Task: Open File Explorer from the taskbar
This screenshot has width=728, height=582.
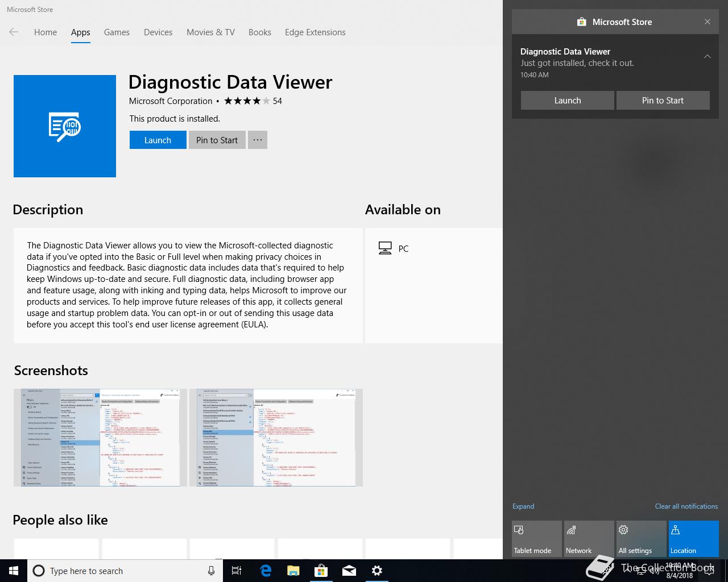Action: tap(293, 571)
